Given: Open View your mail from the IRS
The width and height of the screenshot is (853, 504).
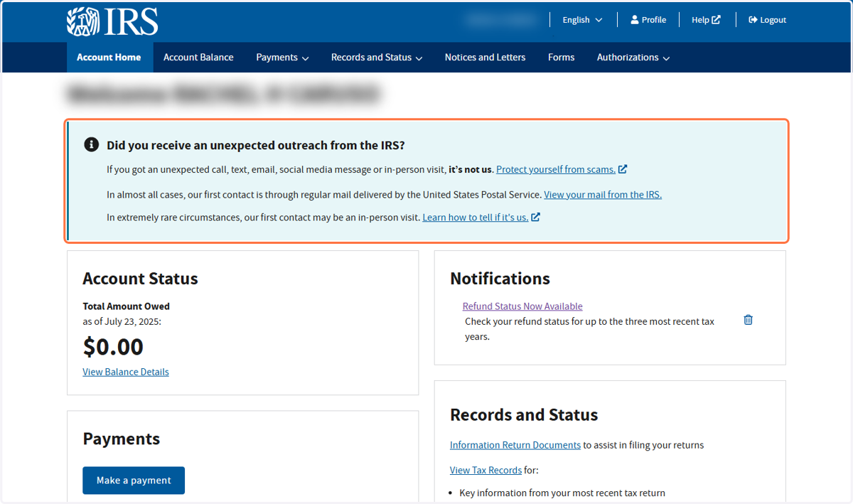Looking at the screenshot, I should pos(603,194).
